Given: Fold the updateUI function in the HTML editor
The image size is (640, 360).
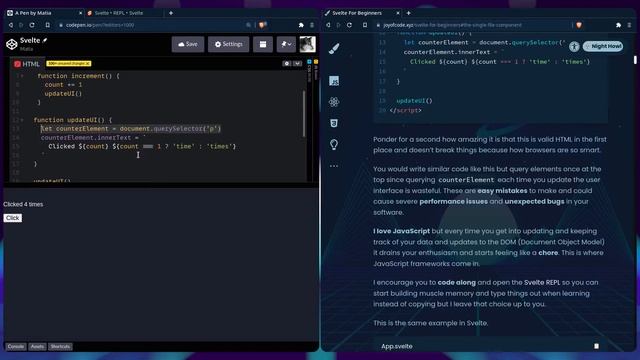Looking at the screenshot, I should pyautogui.click(x=22, y=120).
